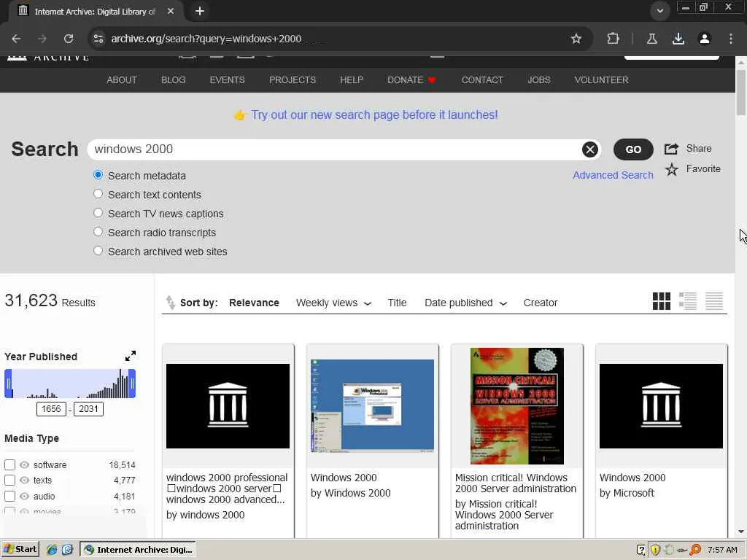The height and width of the screenshot is (560, 747).
Task: Open the JOBS menu item
Action: click(x=539, y=80)
